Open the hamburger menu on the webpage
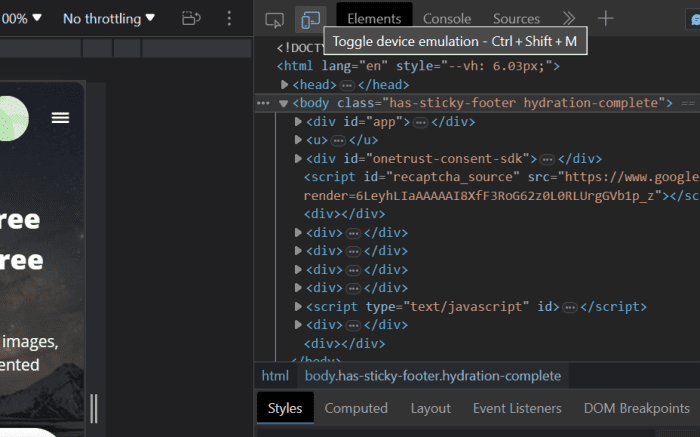This screenshot has width=700, height=437. tap(61, 118)
